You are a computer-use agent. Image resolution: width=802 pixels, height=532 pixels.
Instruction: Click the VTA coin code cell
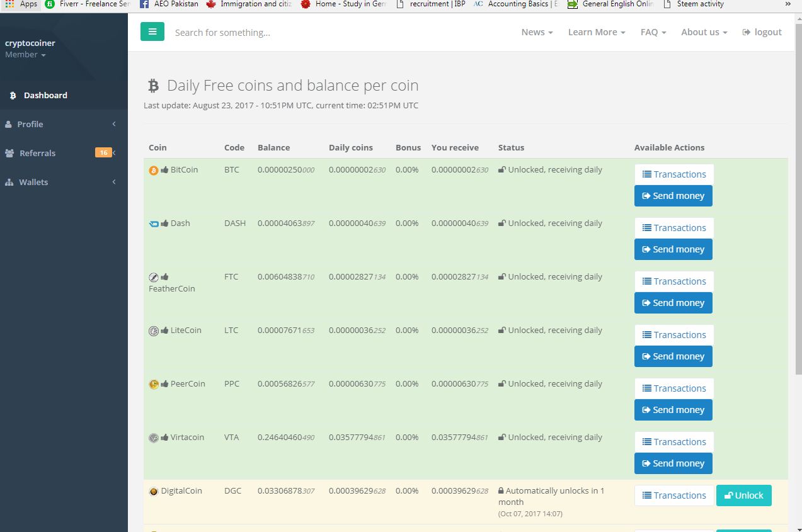click(x=232, y=438)
